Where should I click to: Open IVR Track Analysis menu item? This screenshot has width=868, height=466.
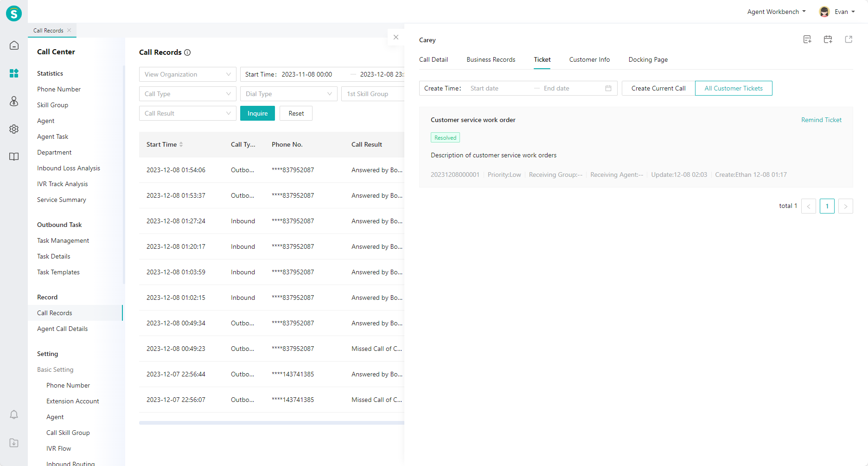tap(62, 184)
